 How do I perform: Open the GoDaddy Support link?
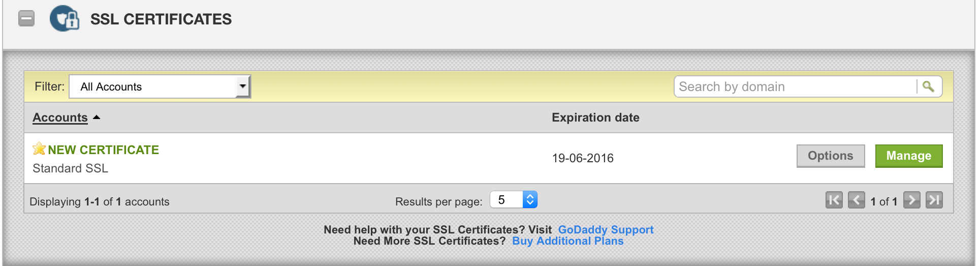[606, 230]
